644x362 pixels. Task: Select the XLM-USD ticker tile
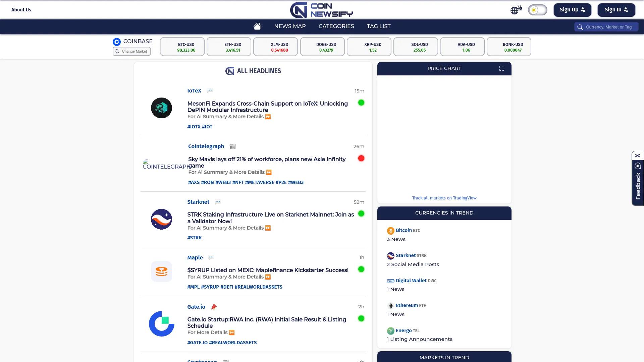click(x=275, y=47)
